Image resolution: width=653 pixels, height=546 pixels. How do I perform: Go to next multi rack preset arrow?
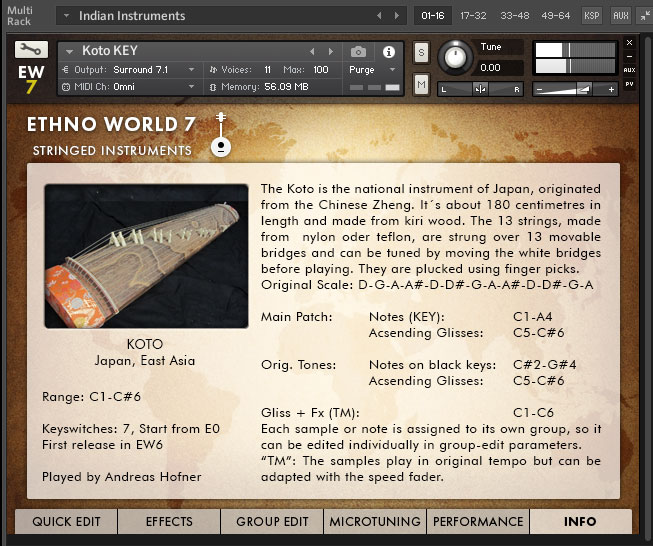[396, 16]
